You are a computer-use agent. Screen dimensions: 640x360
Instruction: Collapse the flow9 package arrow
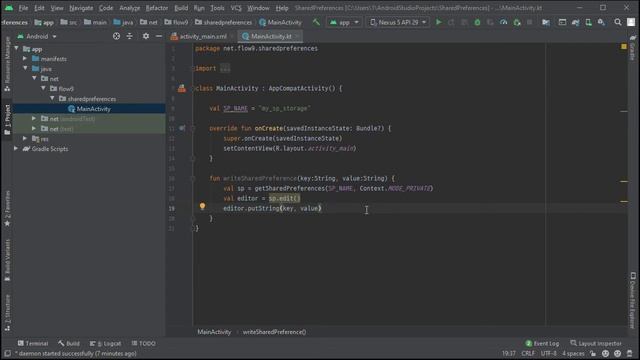[x=43, y=89]
